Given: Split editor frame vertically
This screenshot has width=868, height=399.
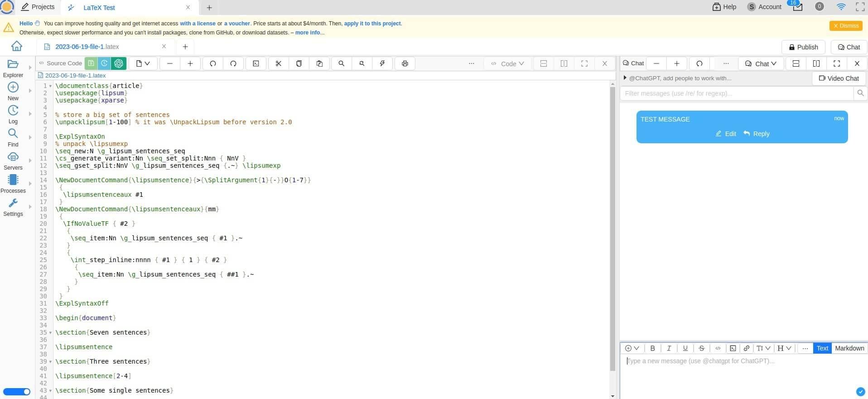Looking at the screenshot, I should click(x=564, y=63).
